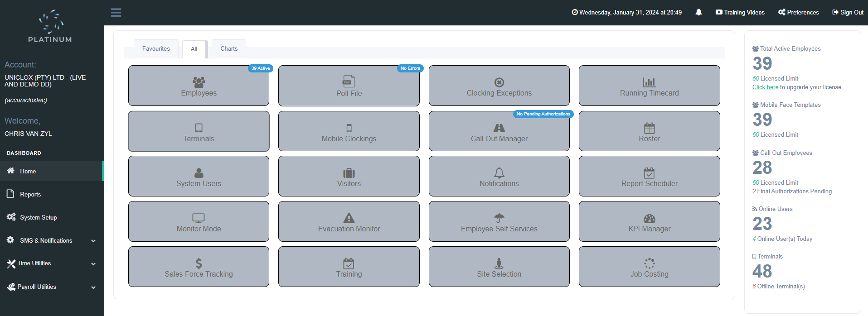This screenshot has width=868, height=316.
Task: Open the Clocking Exceptions tile
Action: point(499,86)
